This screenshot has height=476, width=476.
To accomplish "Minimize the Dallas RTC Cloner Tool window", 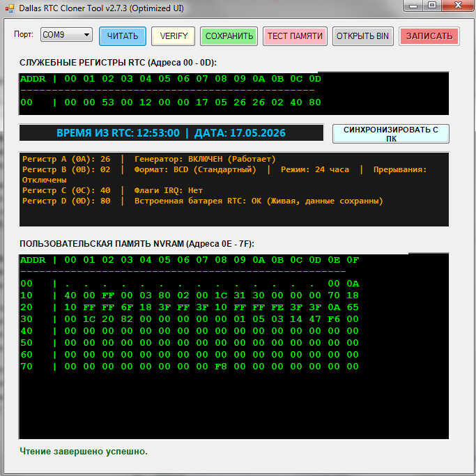I will (413, 6).
